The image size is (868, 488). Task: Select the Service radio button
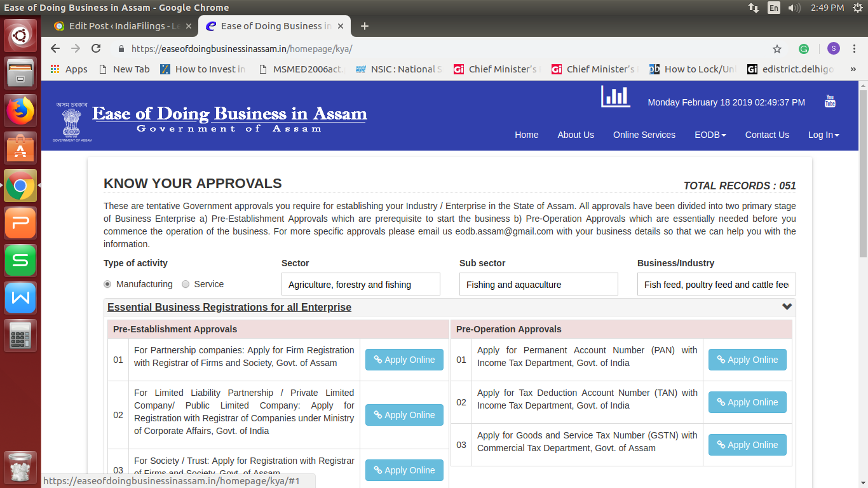(185, 284)
